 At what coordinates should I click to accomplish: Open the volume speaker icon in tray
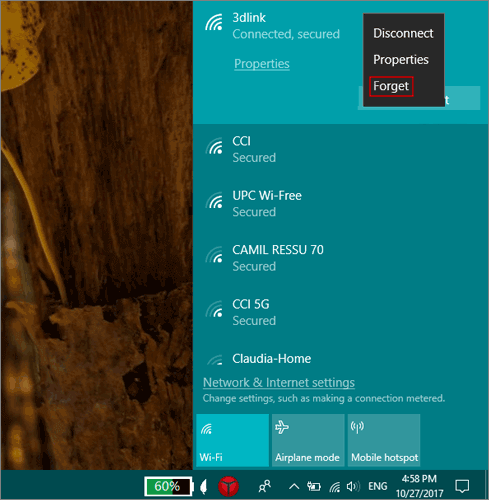353,487
